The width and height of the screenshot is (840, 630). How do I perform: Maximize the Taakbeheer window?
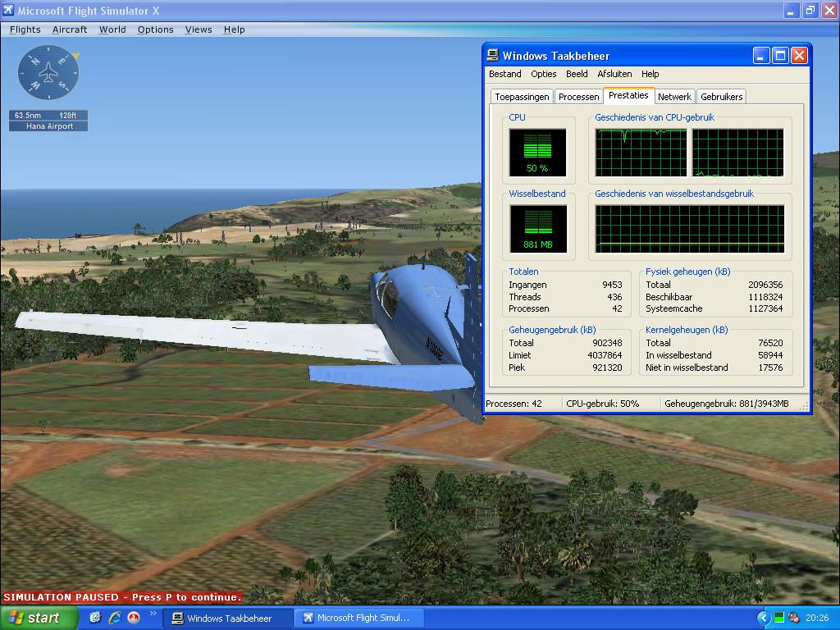(x=781, y=56)
